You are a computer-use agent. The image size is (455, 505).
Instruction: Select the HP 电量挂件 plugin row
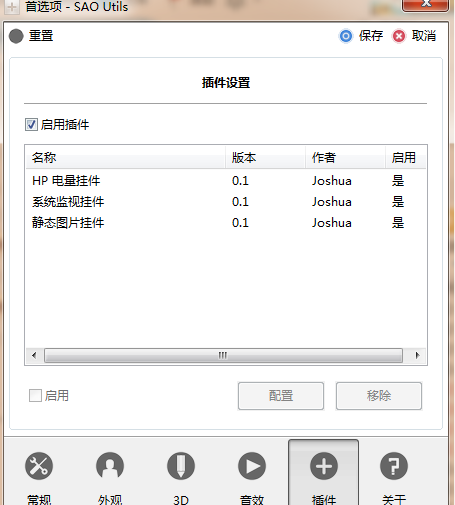click(226, 181)
